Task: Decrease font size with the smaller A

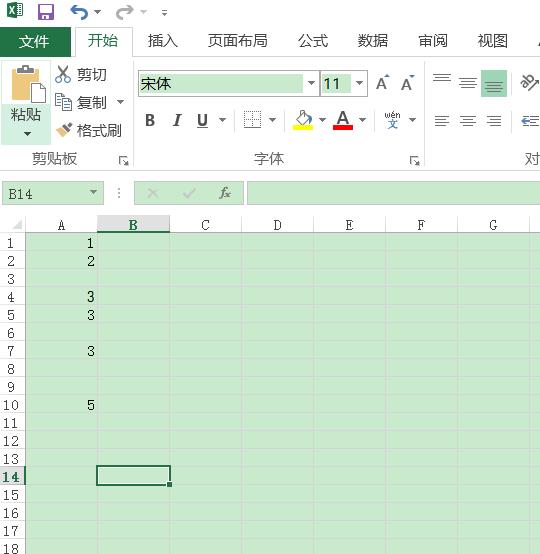Action: pos(407,83)
